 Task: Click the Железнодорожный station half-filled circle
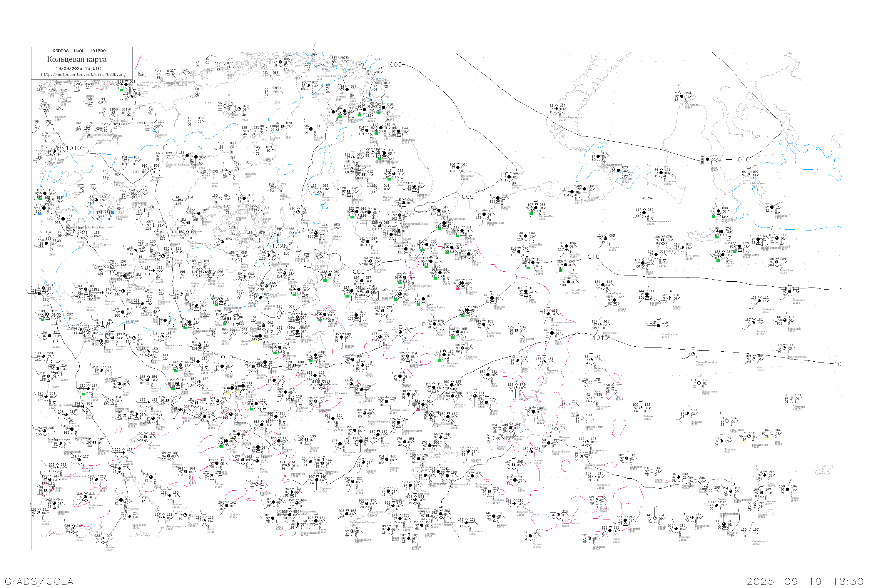tap(644, 213)
